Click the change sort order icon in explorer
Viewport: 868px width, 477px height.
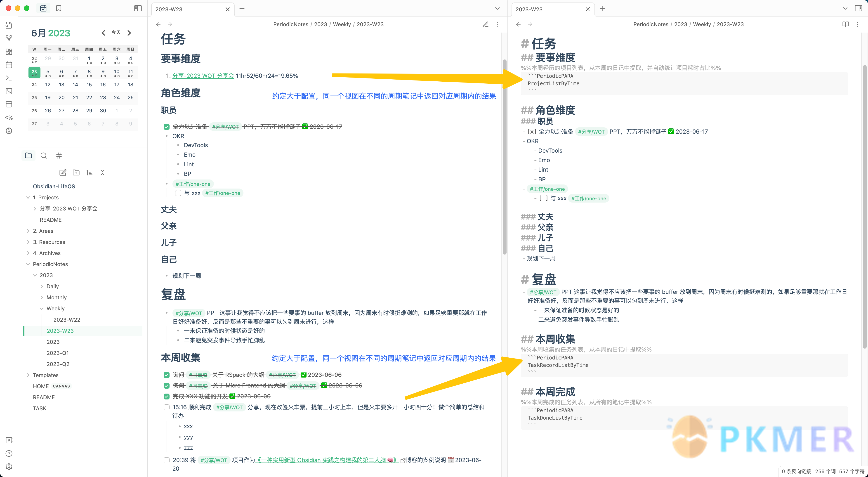89,172
